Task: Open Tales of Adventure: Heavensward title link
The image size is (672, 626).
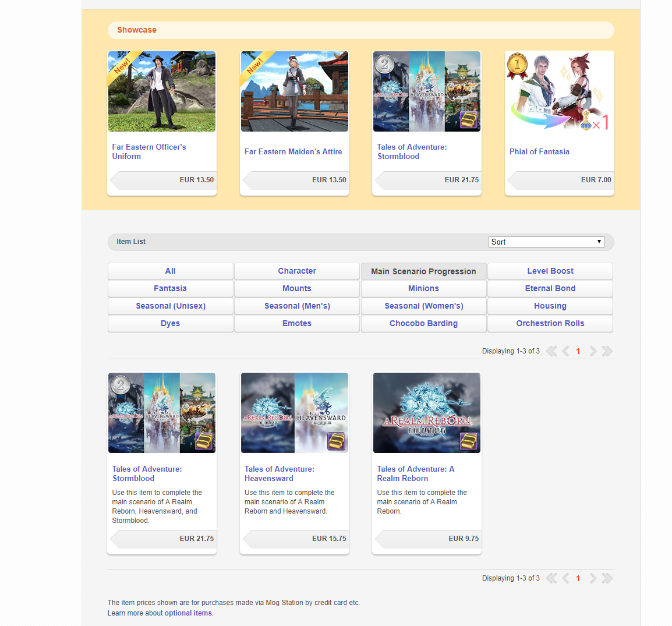Action: tap(280, 474)
